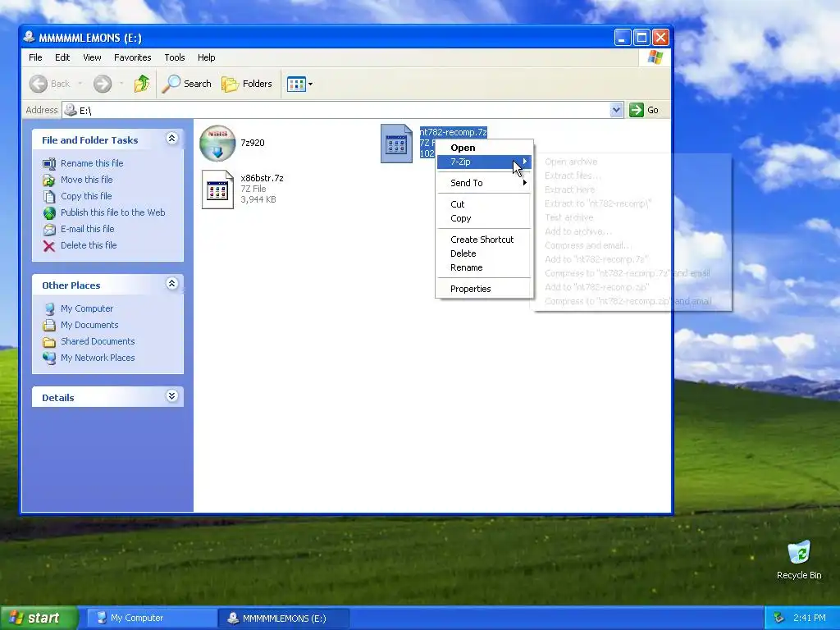
Task: Select the x86bstr.7z file icon
Action: 217,189
